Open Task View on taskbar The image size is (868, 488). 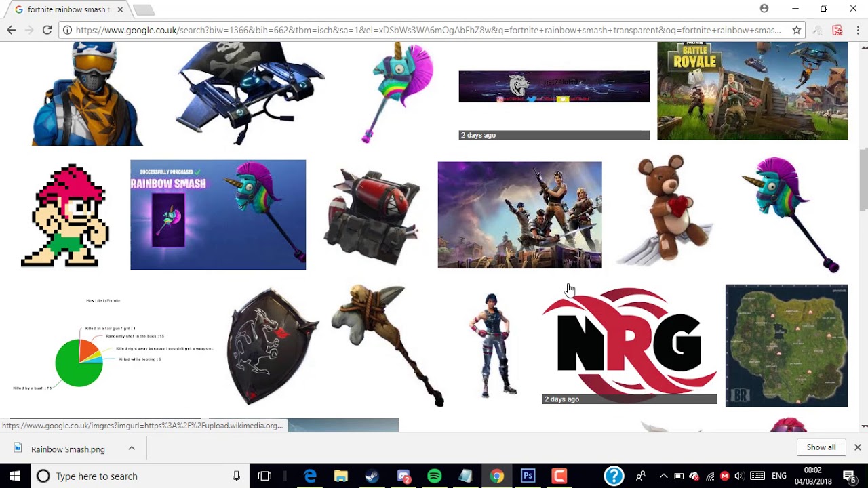click(x=264, y=476)
